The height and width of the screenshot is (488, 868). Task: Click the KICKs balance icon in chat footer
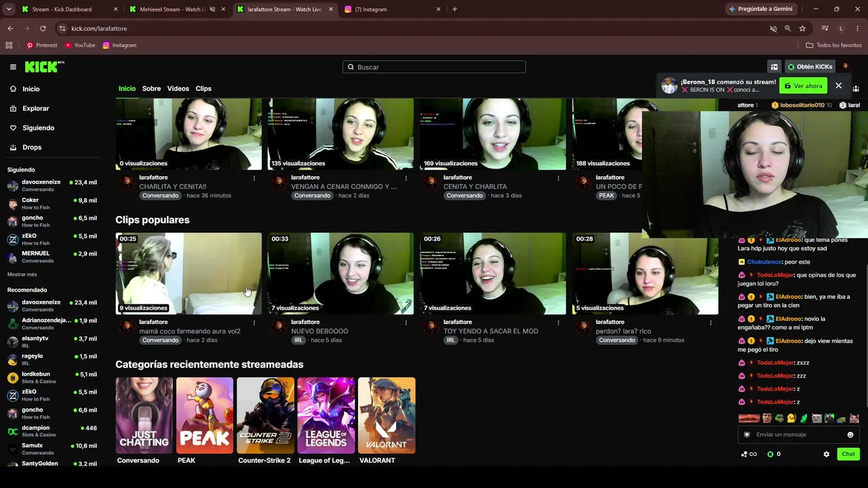pos(770,454)
